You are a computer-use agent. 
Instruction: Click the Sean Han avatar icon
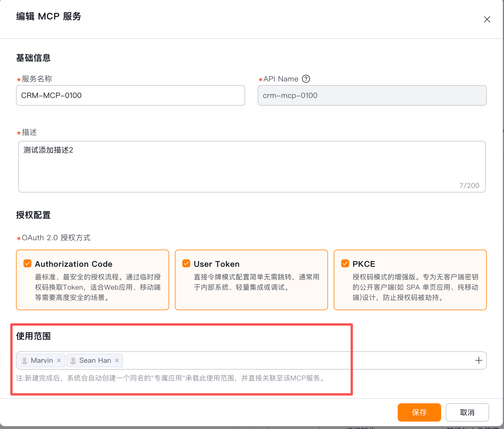[x=73, y=360]
